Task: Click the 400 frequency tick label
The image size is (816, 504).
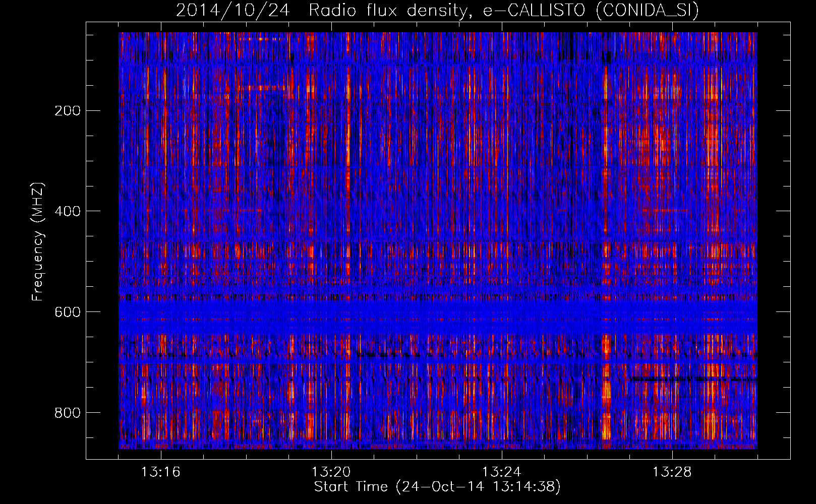Action: click(x=68, y=211)
